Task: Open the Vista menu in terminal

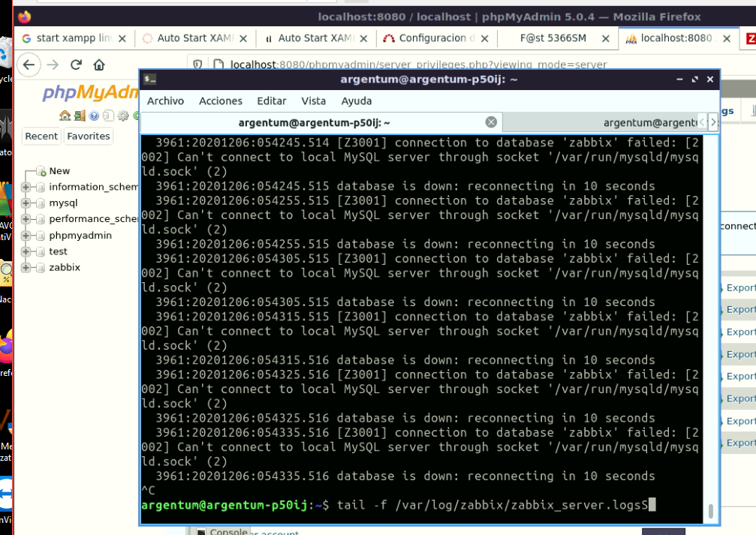Action: coord(313,101)
